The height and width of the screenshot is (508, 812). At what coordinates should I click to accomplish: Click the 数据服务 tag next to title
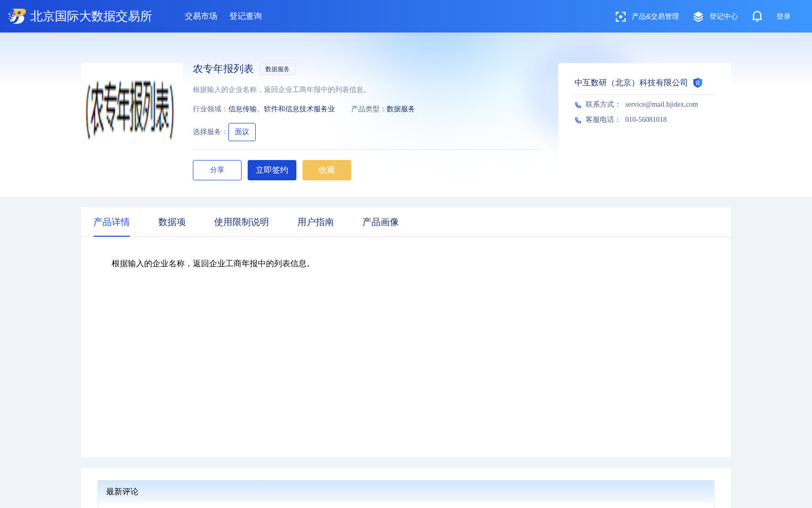(278, 69)
